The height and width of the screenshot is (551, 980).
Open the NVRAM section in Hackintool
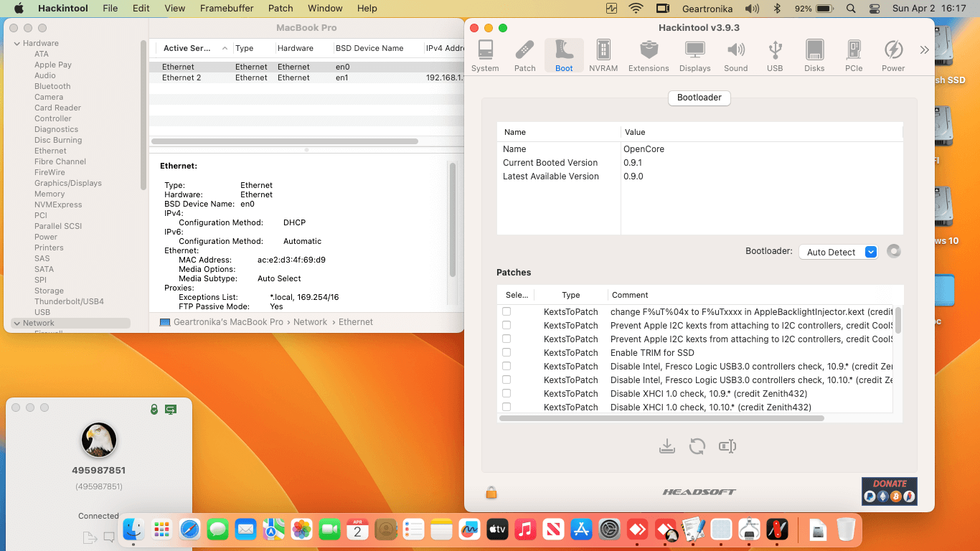603,56
